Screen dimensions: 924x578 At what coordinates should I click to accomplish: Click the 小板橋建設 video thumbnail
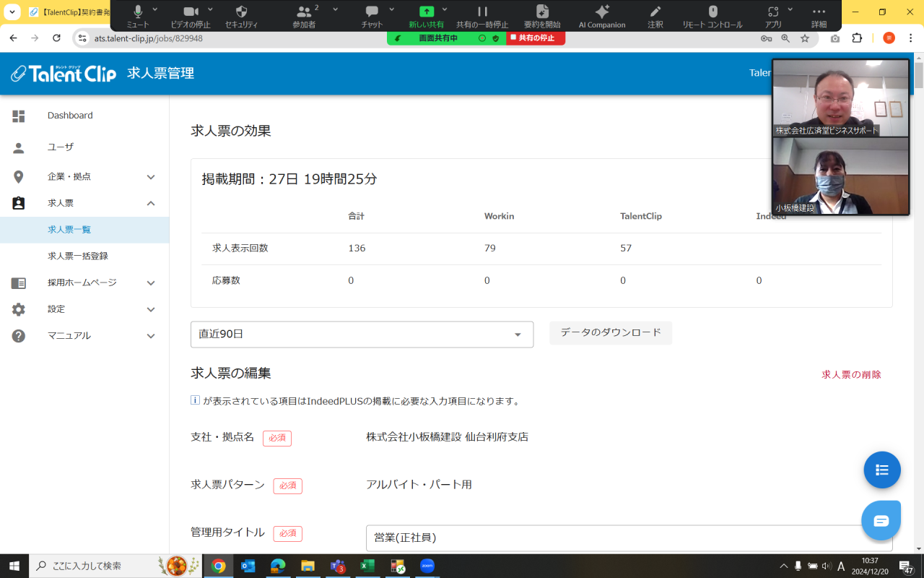[x=840, y=176]
